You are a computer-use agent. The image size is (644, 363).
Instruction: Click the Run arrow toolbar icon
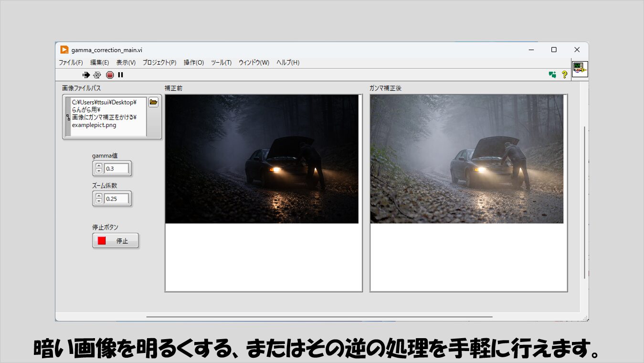86,75
